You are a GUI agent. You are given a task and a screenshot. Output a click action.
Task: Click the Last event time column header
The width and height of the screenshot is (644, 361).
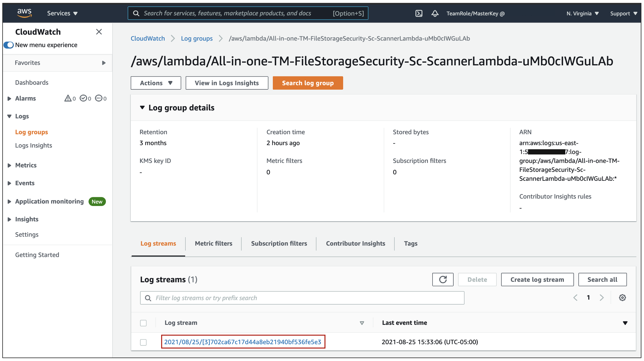pos(404,323)
